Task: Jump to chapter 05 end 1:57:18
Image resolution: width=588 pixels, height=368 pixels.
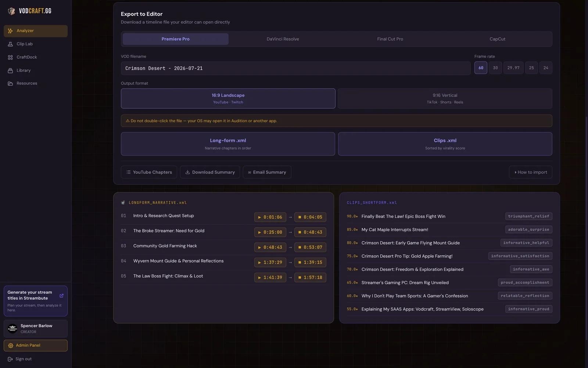Action: click(x=310, y=277)
